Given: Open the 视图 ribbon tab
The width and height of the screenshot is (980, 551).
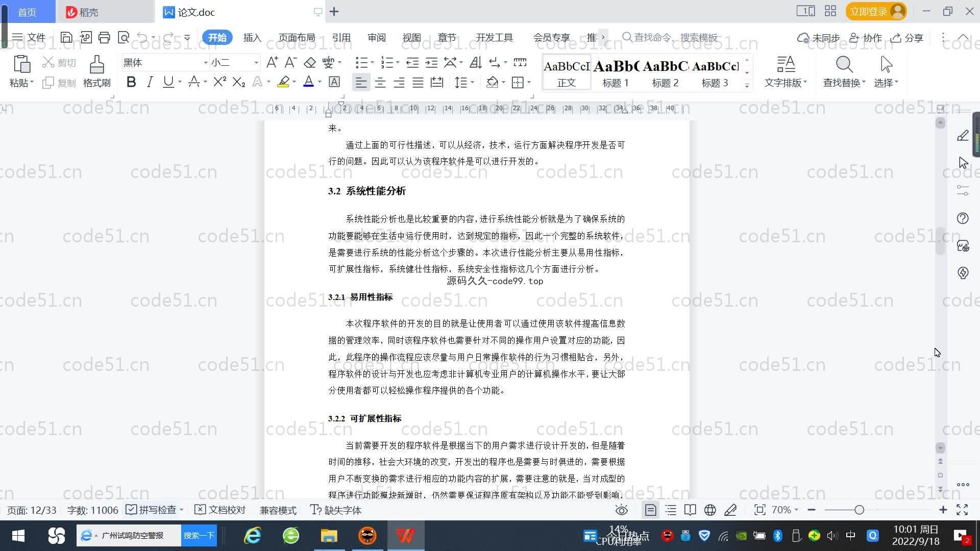Looking at the screenshot, I should click(411, 38).
